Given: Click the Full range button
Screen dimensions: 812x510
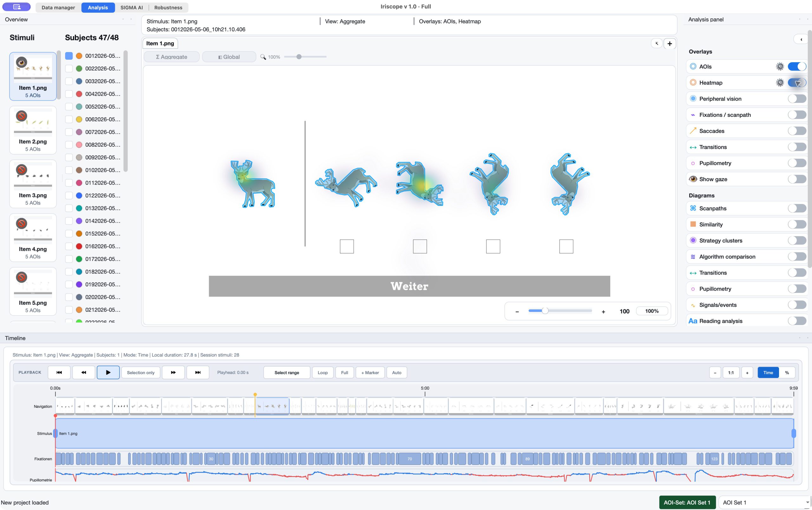Looking at the screenshot, I should pos(344,372).
